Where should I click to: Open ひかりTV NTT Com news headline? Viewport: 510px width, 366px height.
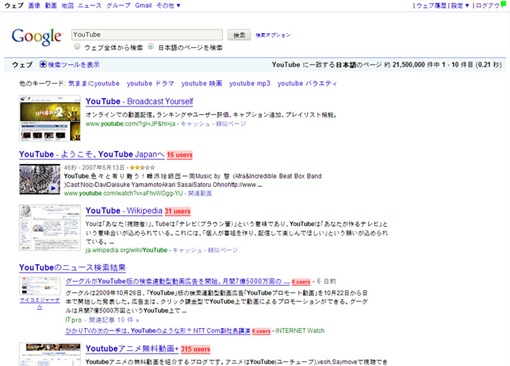(158, 331)
